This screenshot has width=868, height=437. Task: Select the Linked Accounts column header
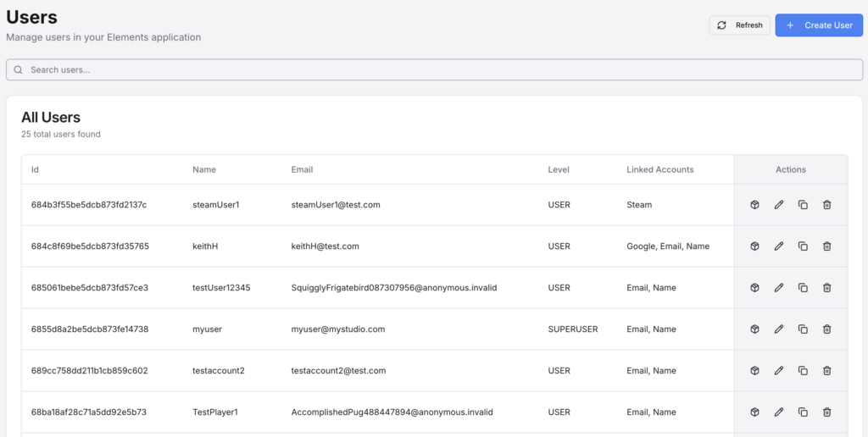coord(660,169)
